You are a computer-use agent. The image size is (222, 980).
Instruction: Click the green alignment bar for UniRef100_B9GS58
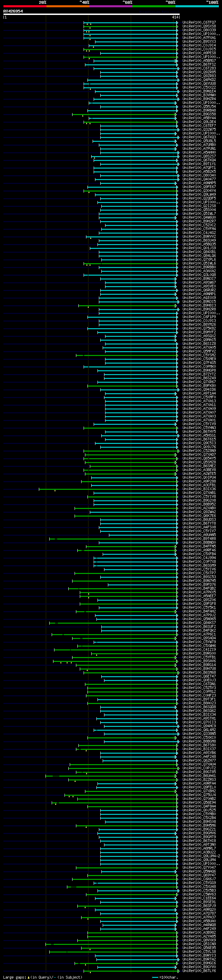tap(125, 114)
